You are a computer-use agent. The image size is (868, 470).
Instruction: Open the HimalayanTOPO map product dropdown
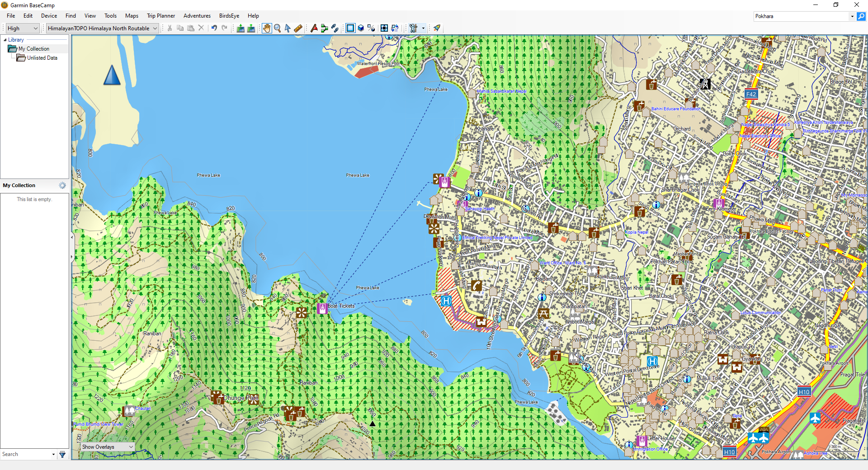coord(103,28)
